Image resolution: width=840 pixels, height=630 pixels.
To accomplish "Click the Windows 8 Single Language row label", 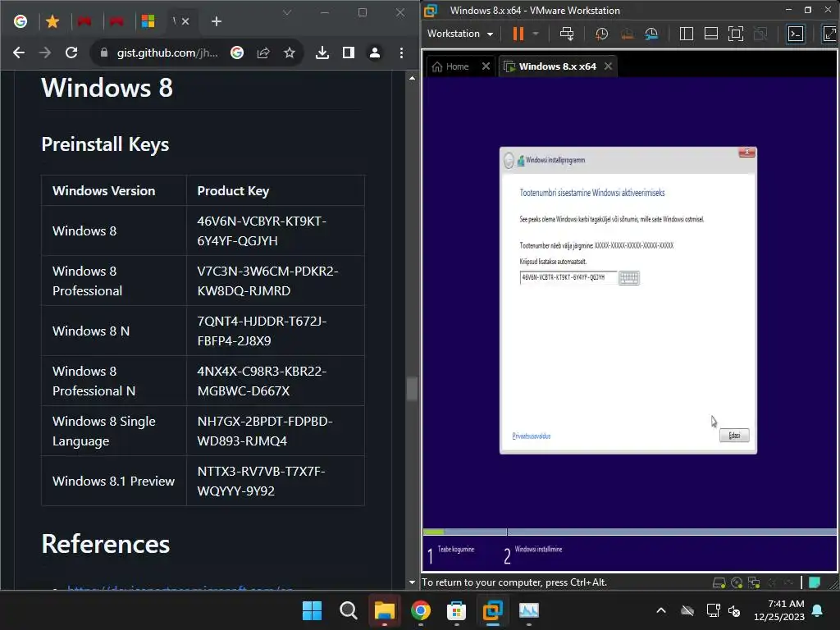I will pyautogui.click(x=104, y=431).
